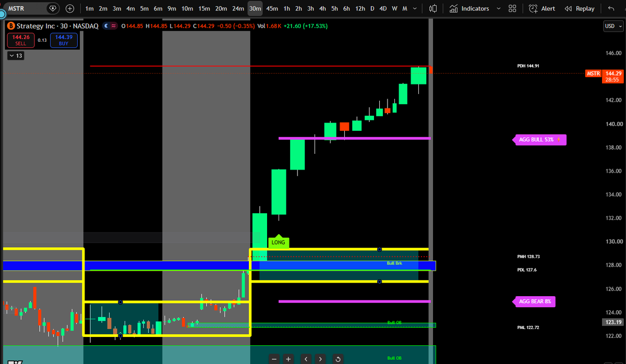Click the plus circle compare symbol icon

click(x=70, y=9)
